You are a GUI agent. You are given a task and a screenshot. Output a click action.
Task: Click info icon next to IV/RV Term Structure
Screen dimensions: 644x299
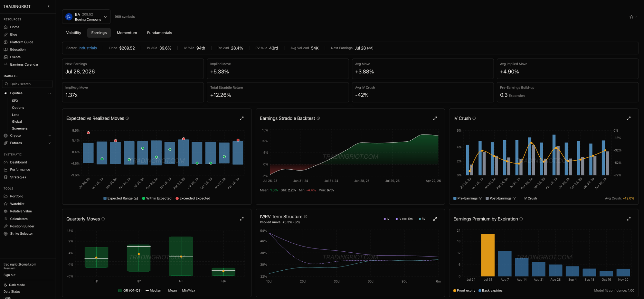coord(306,217)
